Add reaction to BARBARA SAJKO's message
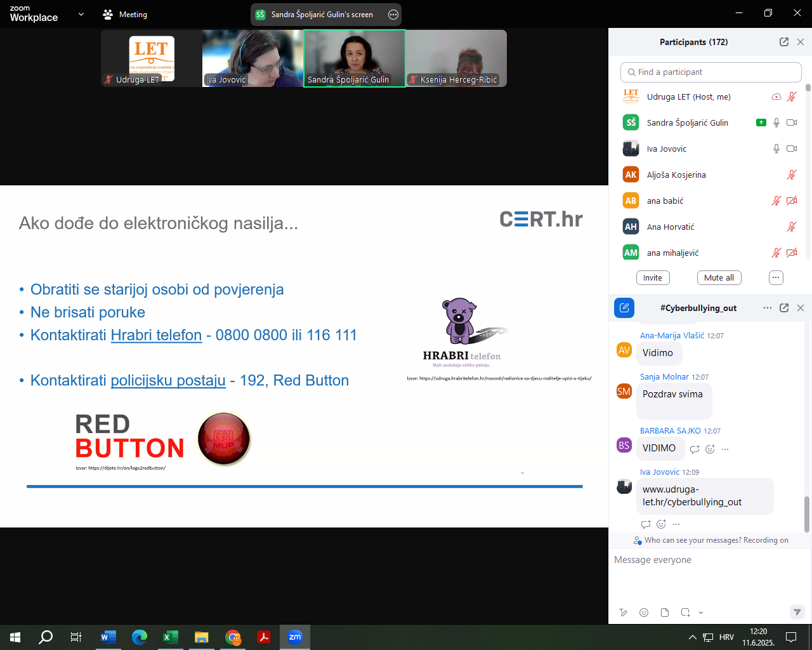The width and height of the screenshot is (812, 650). (x=710, y=449)
